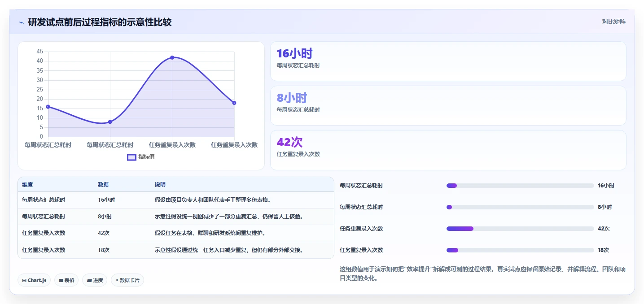Click the lightning icon beside the title
The width and height of the screenshot is (644, 304).
(x=21, y=22)
